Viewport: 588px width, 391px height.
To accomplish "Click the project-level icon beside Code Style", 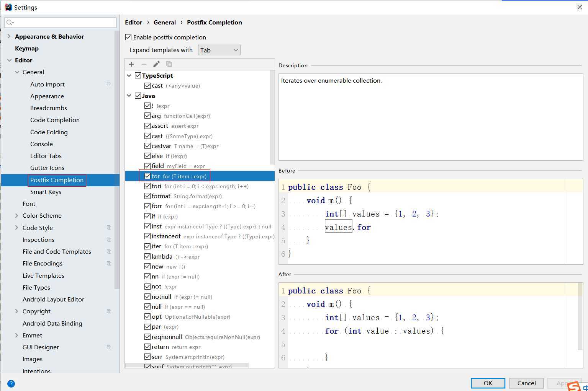I will (x=109, y=228).
